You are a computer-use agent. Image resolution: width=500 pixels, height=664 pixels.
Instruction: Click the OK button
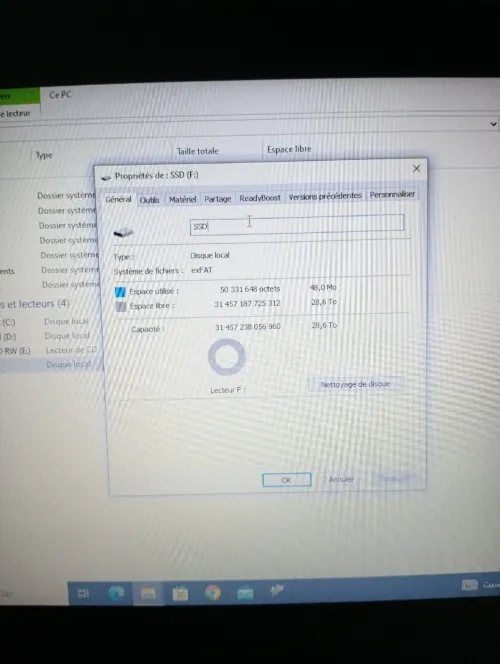287,480
